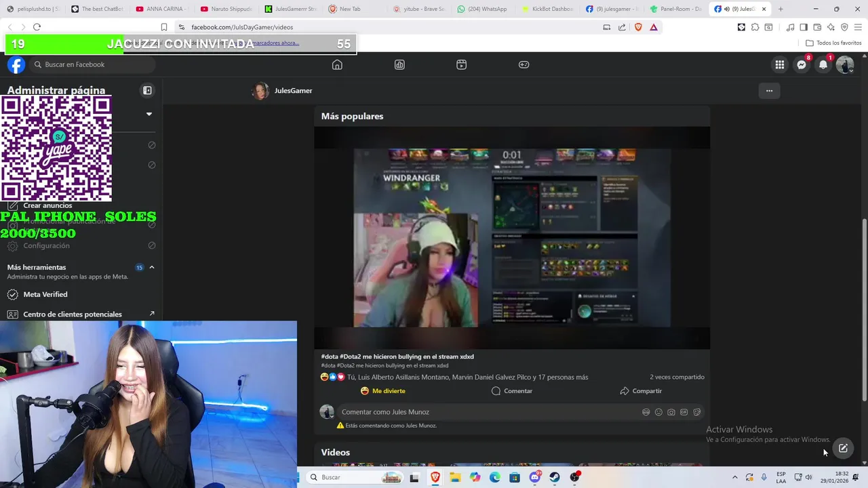Open the JulesGamer page name
This screenshot has width=868, height=488.
(x=293, y=90)
